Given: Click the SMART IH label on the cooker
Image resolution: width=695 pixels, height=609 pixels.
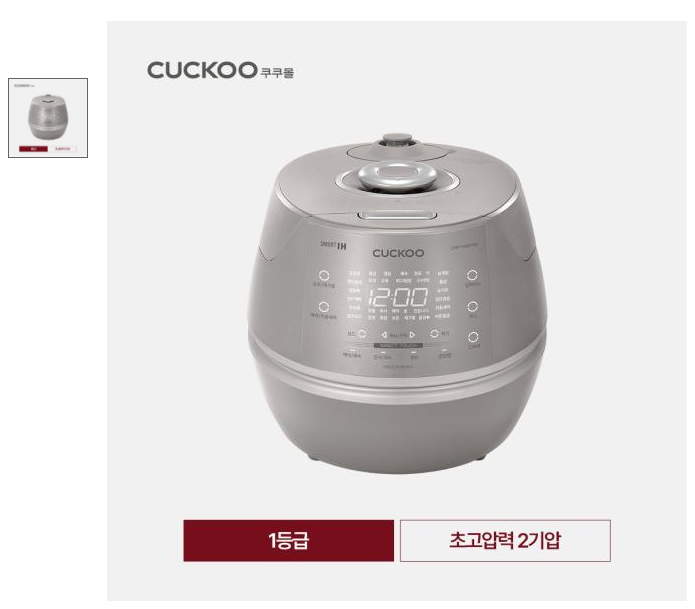Looking at the screenshot, I should pyautogui.click(x=333, y=245).
